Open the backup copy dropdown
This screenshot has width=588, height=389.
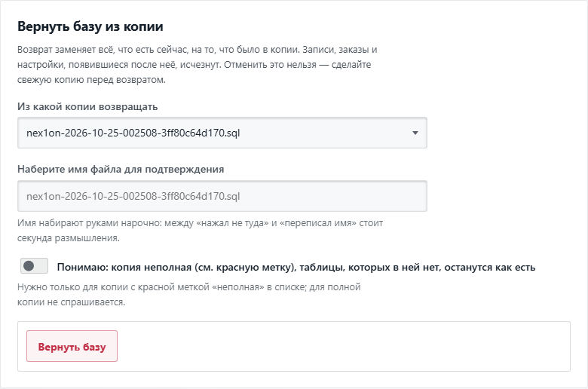click(222, 133)
